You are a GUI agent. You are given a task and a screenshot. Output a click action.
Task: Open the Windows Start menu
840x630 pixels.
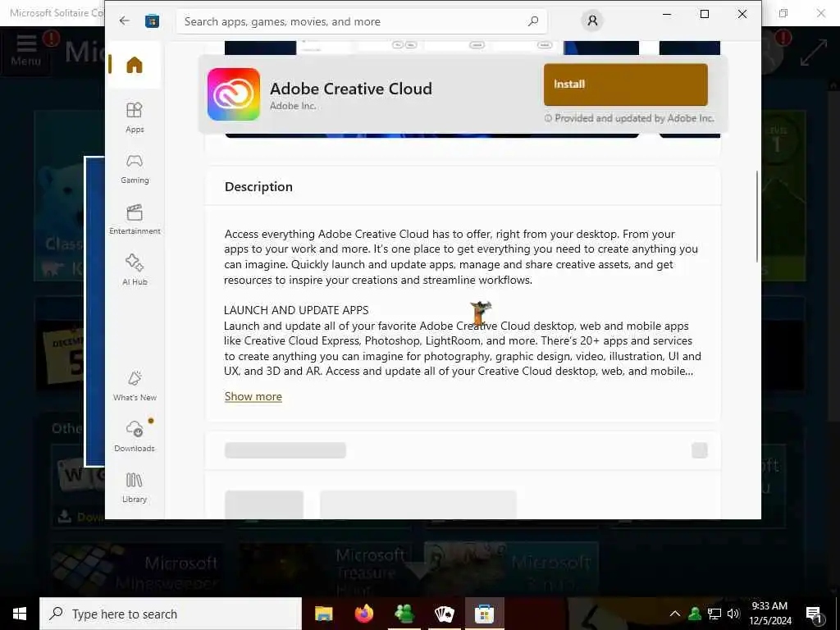20,614
